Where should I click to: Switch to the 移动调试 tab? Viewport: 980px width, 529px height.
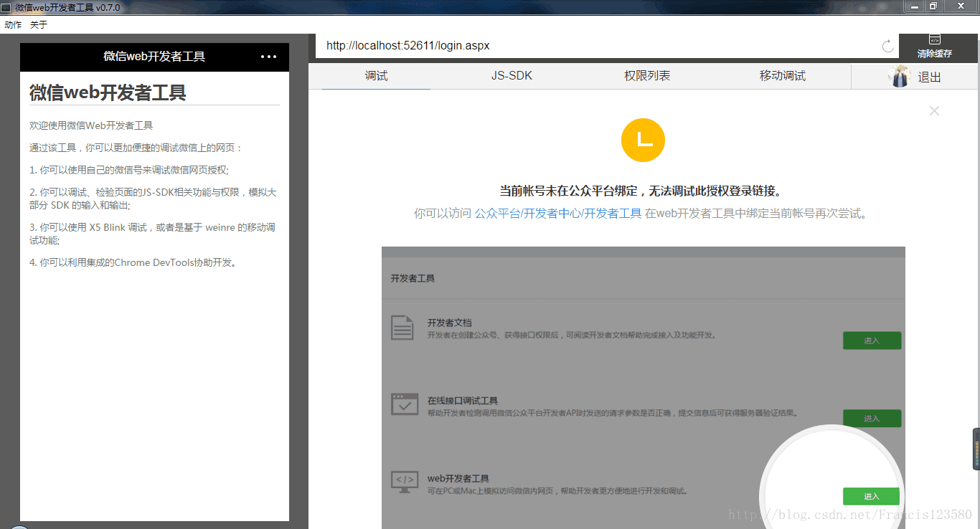click(x=783, y=76)
